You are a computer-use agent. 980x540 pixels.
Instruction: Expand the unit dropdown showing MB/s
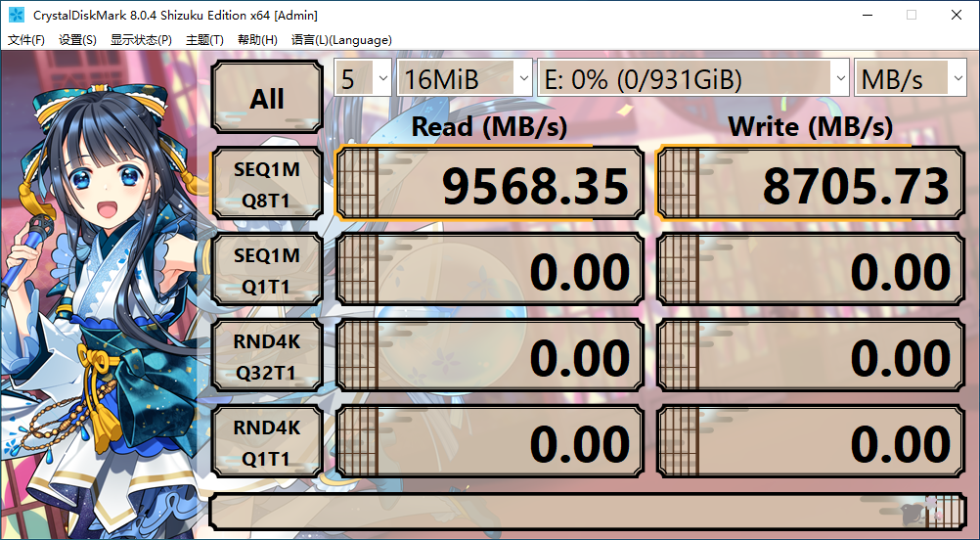point(910,78)
